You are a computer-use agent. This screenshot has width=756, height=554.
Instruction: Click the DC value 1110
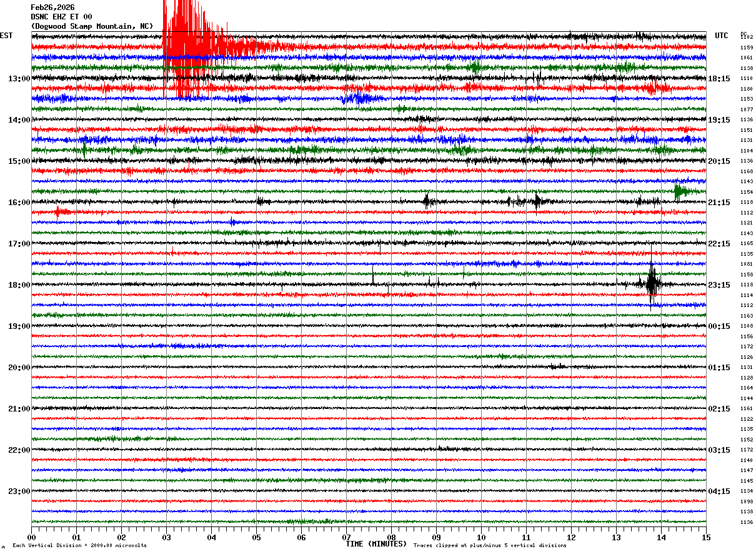[x=747, y=79]
